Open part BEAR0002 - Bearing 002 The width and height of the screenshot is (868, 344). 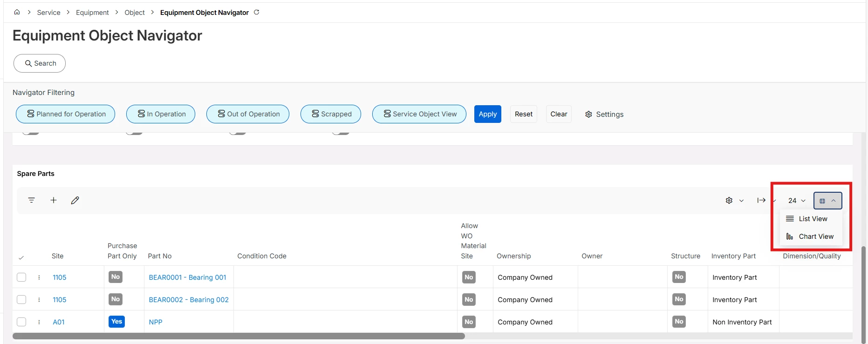189,300
